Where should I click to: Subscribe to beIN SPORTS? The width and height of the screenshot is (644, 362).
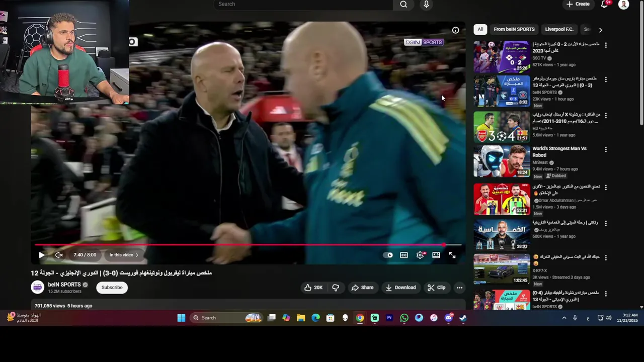pyautogui.click(x=112, y=288)
